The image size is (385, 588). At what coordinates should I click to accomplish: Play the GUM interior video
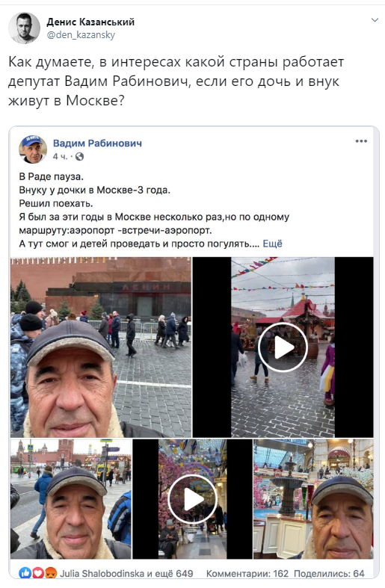pyautogui.click(x=193, y=499)
